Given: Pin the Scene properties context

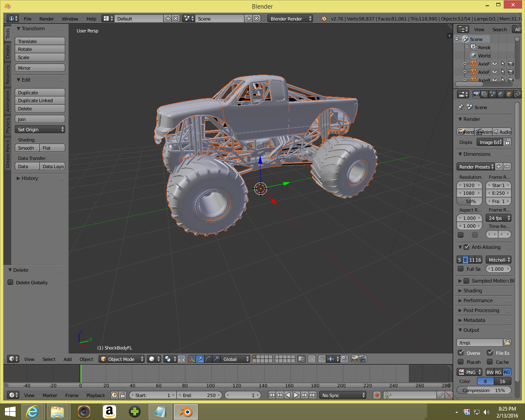Looking at the screenshot, I should 461,107.
